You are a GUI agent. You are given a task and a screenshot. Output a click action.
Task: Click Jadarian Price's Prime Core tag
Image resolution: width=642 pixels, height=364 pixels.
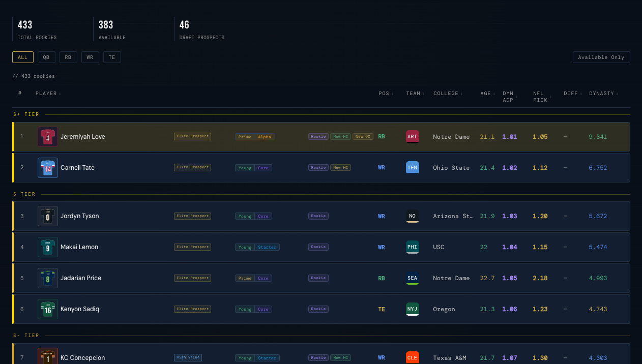pyautogui.click(x=253, y=278)
